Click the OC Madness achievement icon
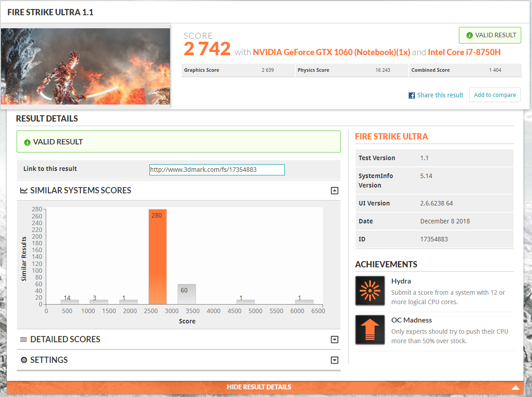Screen dimensions: 532x397 [x=370, y=330]
